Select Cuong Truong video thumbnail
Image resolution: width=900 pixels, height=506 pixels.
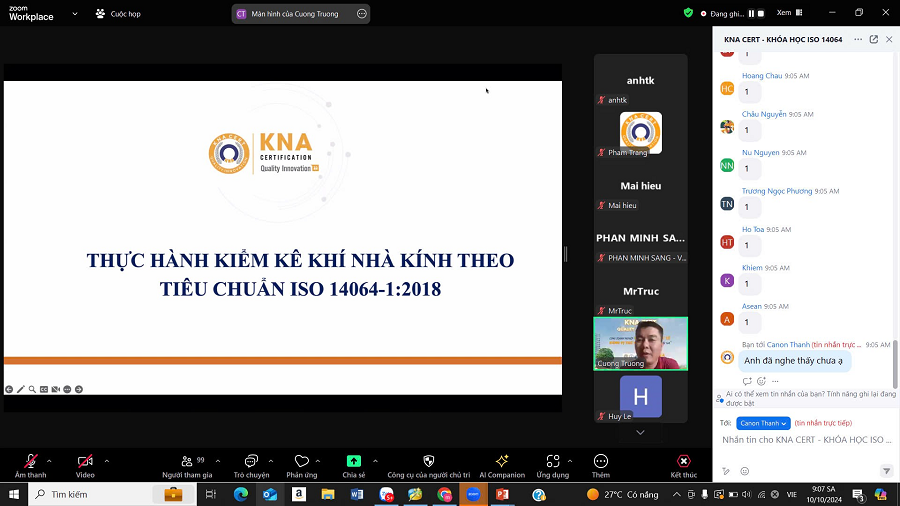pos(641,344)
